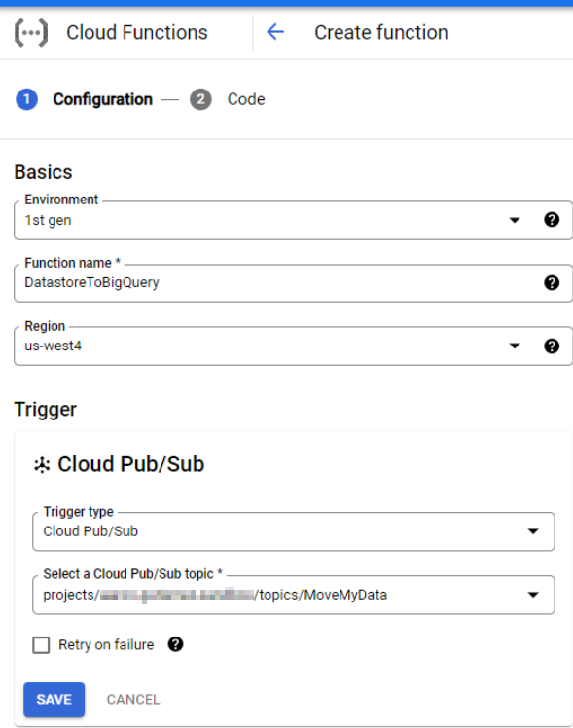The height and width of the screenshot is (728, 573).
Task: Open help for the Region field
Action: click(552, 346)
